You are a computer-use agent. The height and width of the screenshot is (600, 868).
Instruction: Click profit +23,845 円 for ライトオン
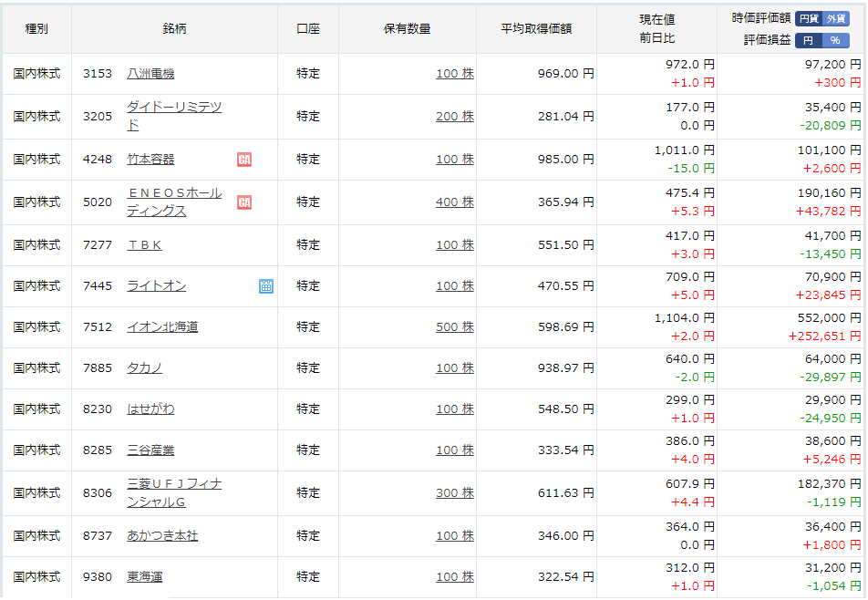point(829,295)
